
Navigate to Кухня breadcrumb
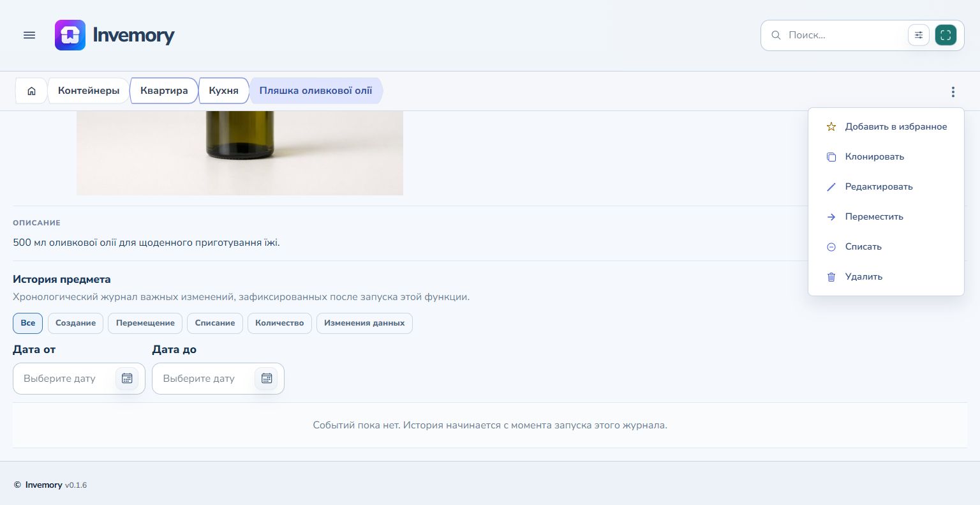coord(223,91)
